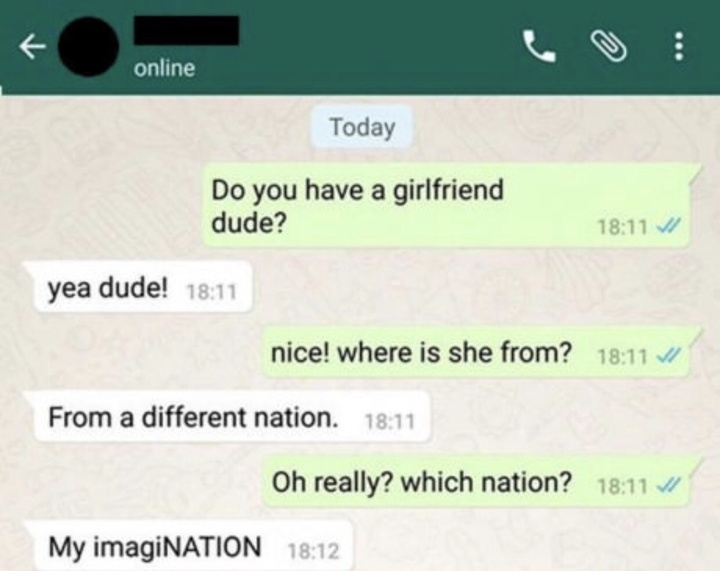Open the contact's blacked-out profile picture
The image size is (720, 571).
click(89, 47)
